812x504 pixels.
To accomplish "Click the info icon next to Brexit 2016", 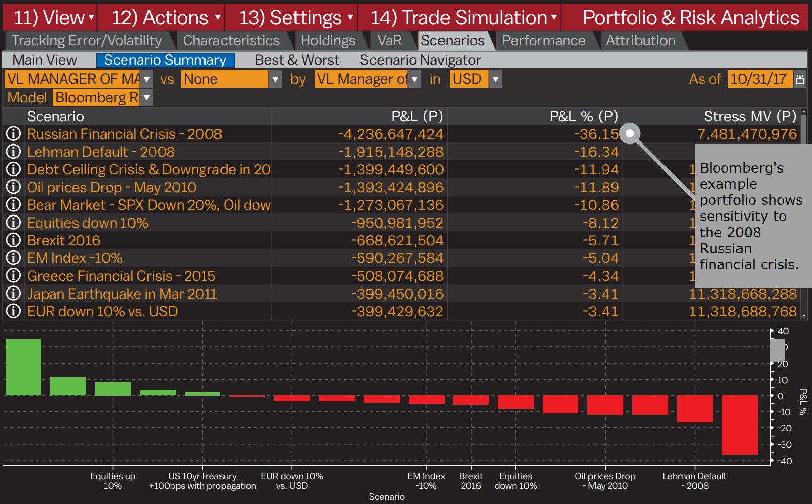I will (x=13, y=240).
